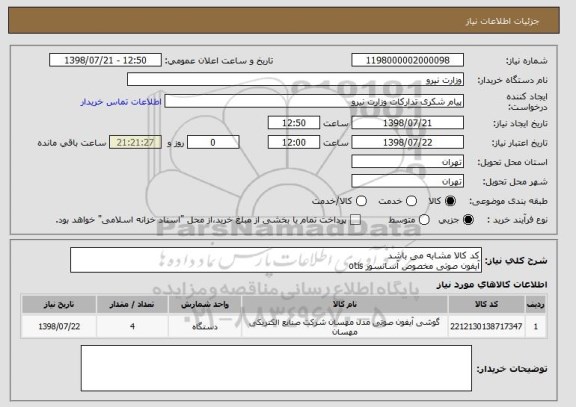This screenshot has height=407, width=576.
Task: Click the product code 2212130138717347
Action: pyautogui.click(x=486, y=326)
